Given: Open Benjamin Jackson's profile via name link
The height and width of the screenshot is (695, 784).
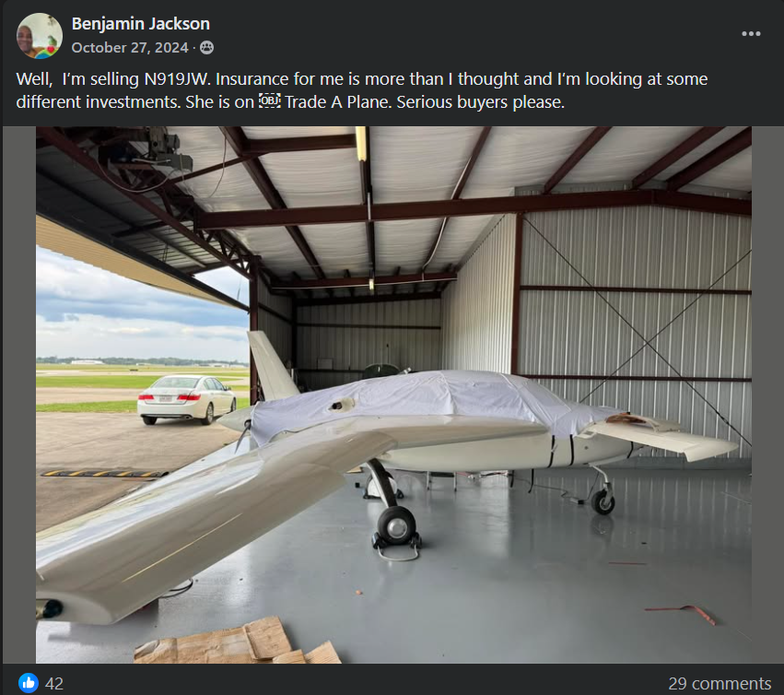Looking at the screenshot, I should pos(141,24).
